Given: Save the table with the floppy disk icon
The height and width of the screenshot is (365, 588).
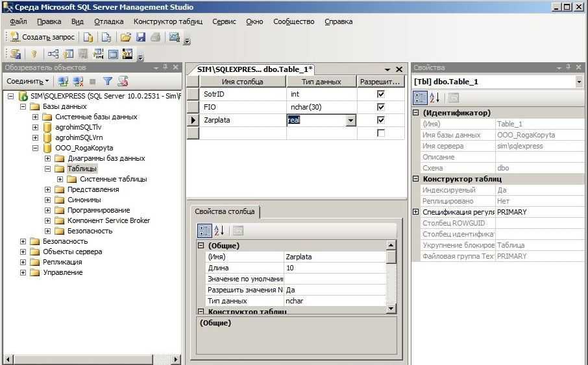Looking at the screenshot, I should [x=141, y=37].
